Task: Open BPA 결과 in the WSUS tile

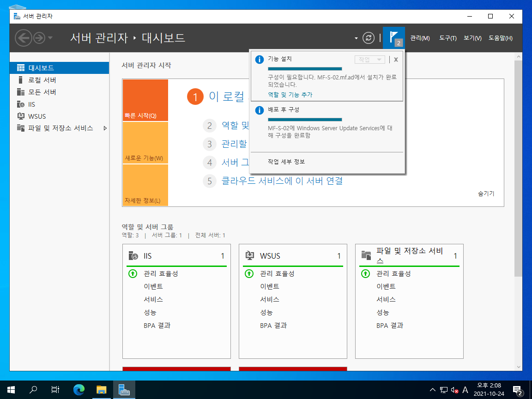Action: pyautogui.click(x=273, y=326)
